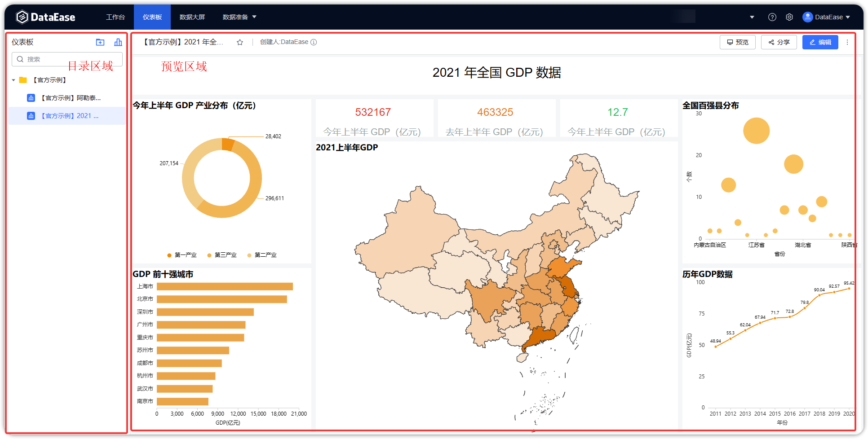Click the orange color dot beside 第一产业
Screen dimensions: 868x439
pos(169,255)
